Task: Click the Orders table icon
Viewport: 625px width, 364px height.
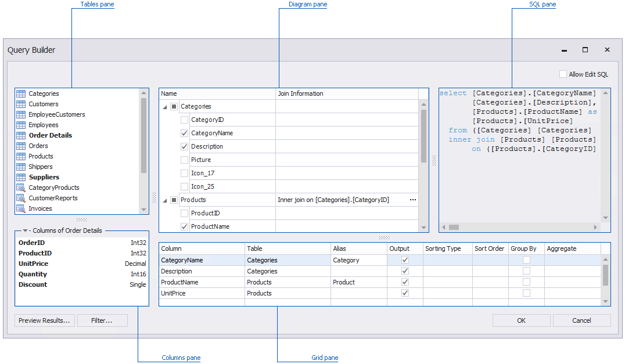Action: coord(21,146)
